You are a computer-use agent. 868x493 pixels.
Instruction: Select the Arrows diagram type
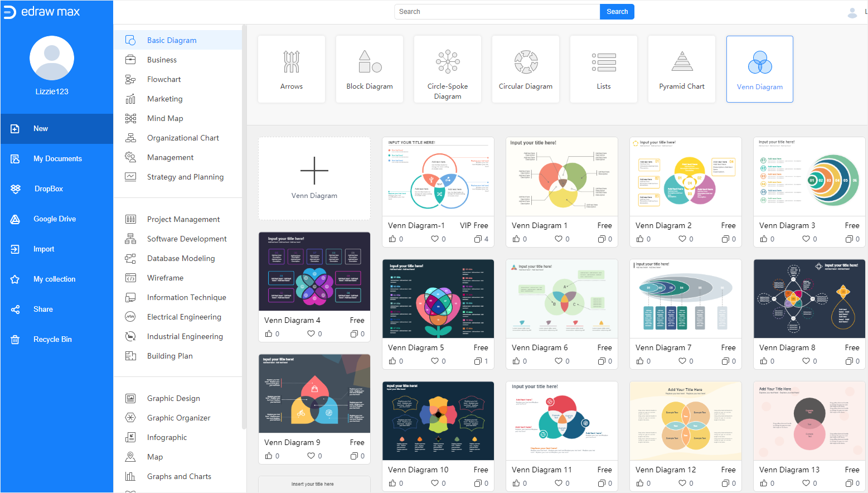click(x=291, y=69)
